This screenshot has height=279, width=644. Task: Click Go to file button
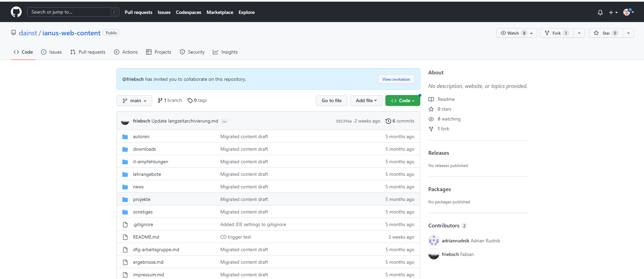331,100
